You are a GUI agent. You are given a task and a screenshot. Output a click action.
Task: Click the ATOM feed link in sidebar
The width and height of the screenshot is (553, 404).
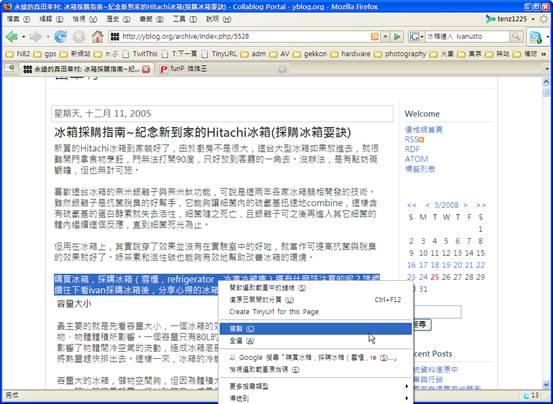pyautogui.click(x=416, y=159)
